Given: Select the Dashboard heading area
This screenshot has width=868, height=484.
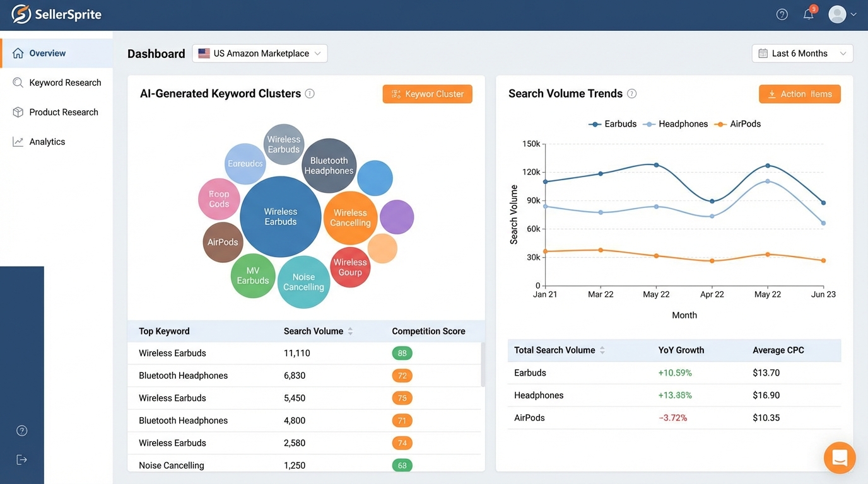Looking at the screenshot, I should coord(156,54).
